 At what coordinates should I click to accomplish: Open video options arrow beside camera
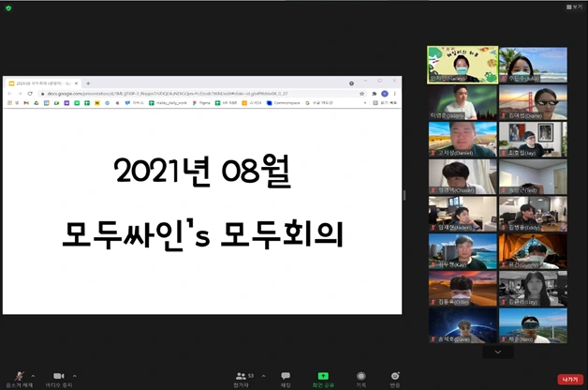pyautogui.click(x=75, y=376)
